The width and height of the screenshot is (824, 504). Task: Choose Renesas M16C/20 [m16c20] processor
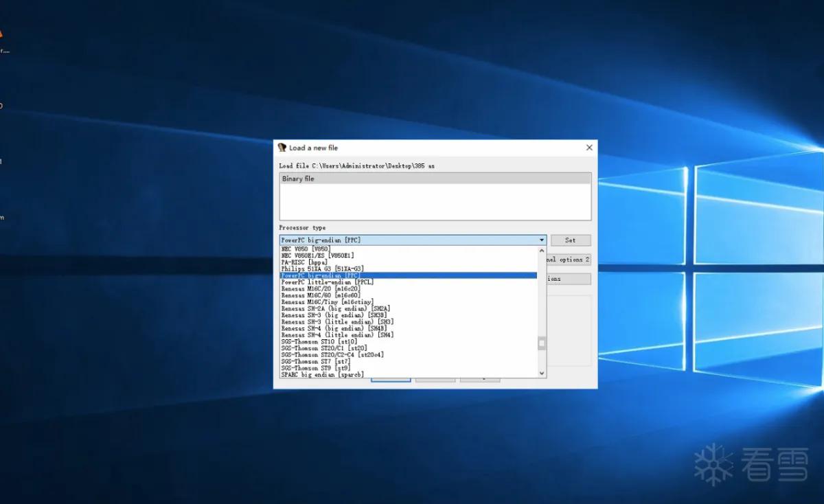(x=409, y=288)
